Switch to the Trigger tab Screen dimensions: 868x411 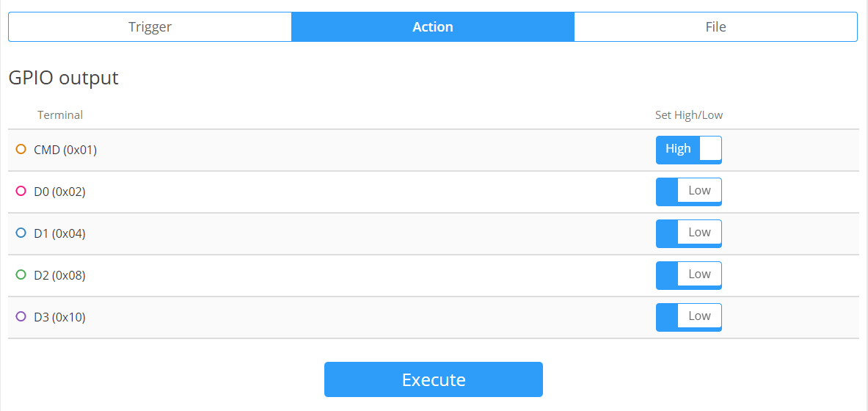pos(150,27)
